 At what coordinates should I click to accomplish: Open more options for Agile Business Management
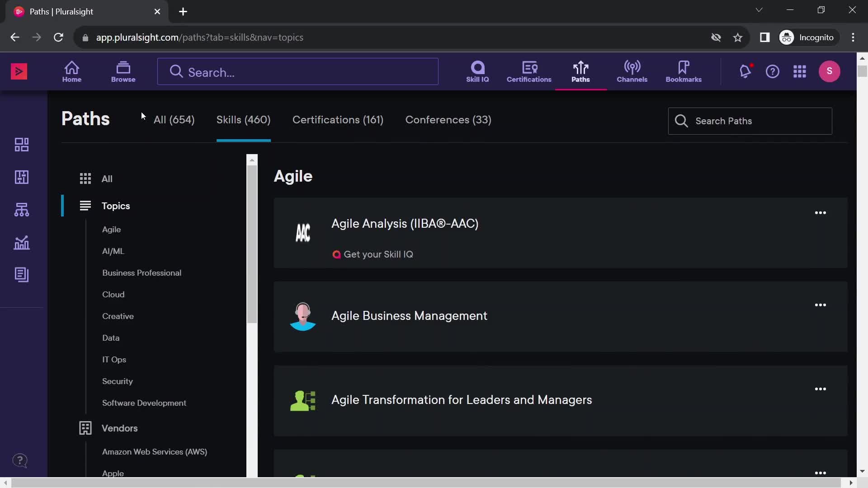tap(821, 305)
